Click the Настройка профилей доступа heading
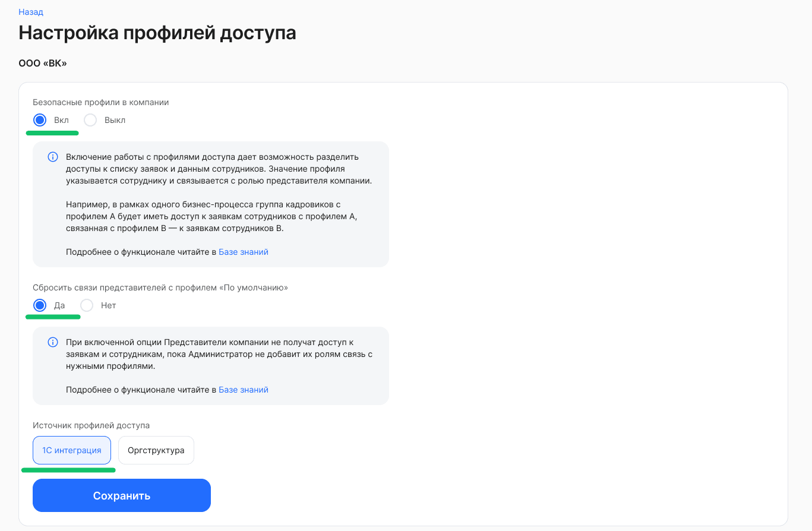 pos(157,33)
